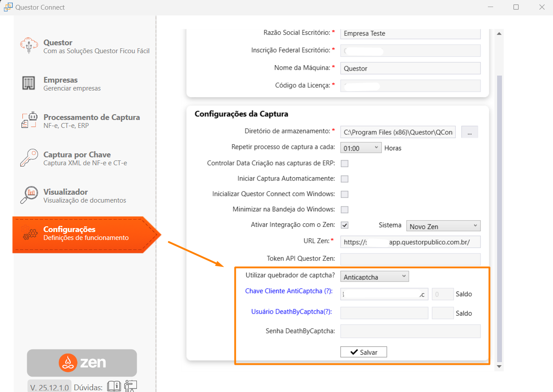This screenshot has height=392, width=553.
Task: Click the vertical scrollbar down arrow
Action: click(x=499, y=366)
